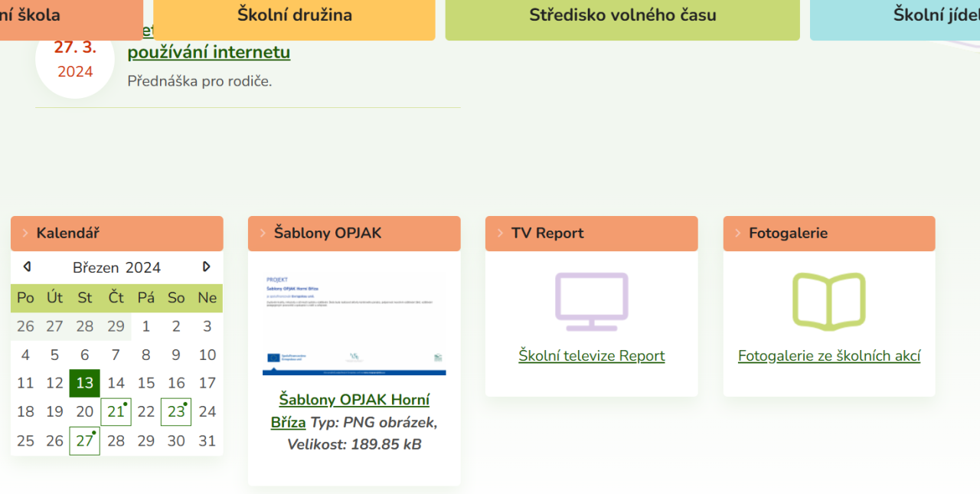Image resolution: width=980 pixels, height=494 pixels.
Task: Open the Středisko volného času tab
Action: pyautogui.click(x=622, y=15)
